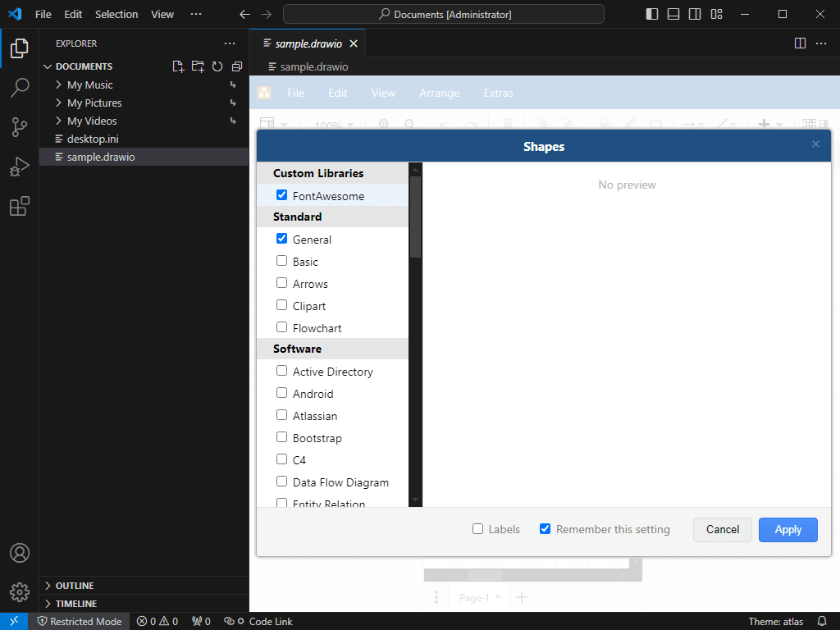Viewport: 840px width, 630px height.
Task: Create a new file in Documents
Action: point(178,66)
